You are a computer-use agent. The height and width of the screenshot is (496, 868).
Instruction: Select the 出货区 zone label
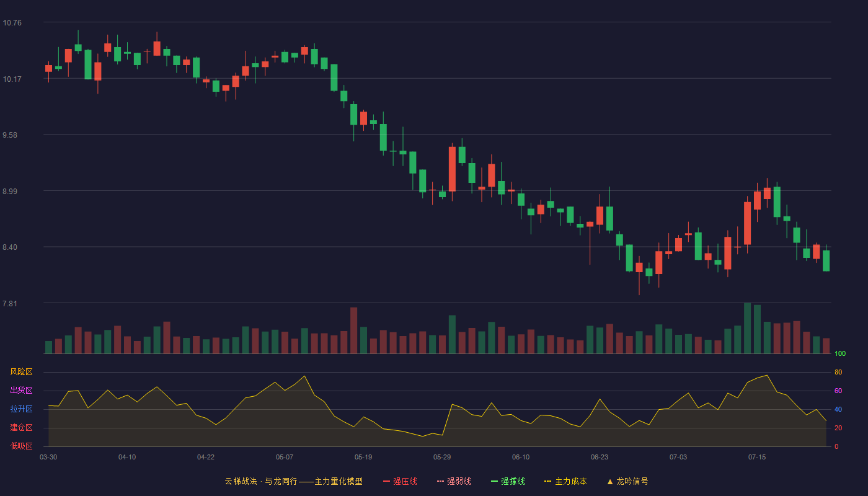(x=21, y=391)
